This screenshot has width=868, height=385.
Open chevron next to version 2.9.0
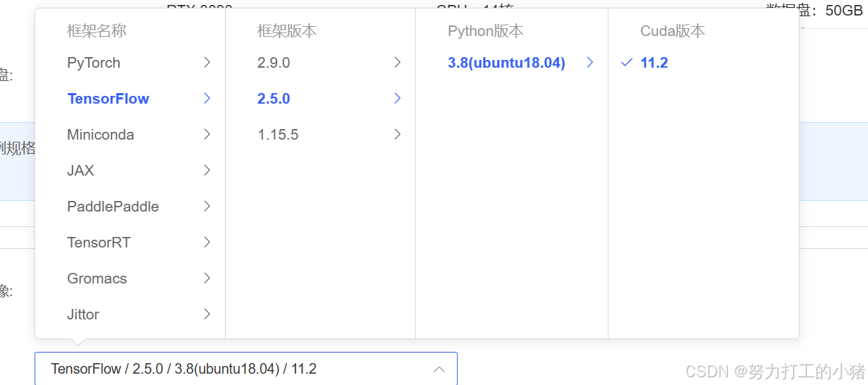pos(398,63)
